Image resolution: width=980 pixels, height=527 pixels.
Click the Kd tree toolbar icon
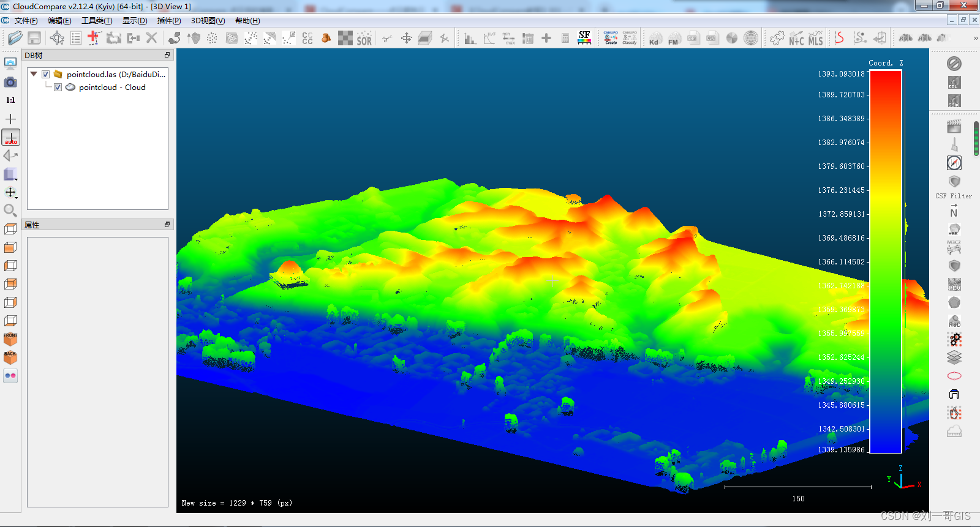654,39
